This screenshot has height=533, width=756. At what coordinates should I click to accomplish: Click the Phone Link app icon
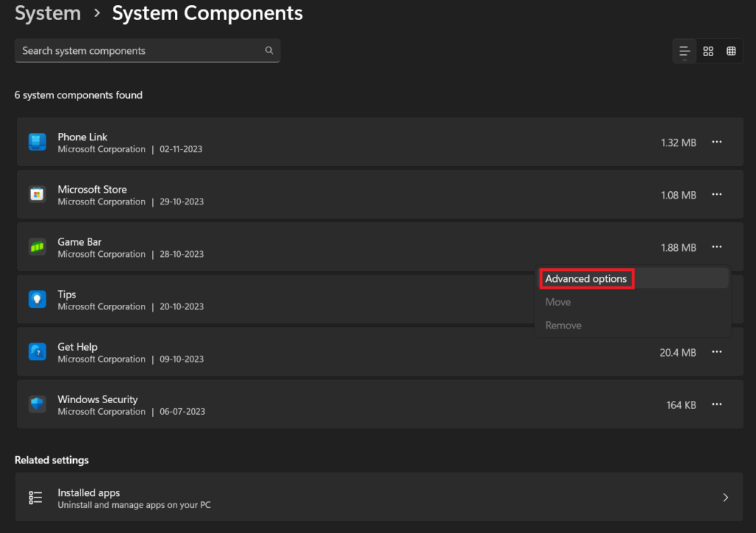click(x=37, y=142)
